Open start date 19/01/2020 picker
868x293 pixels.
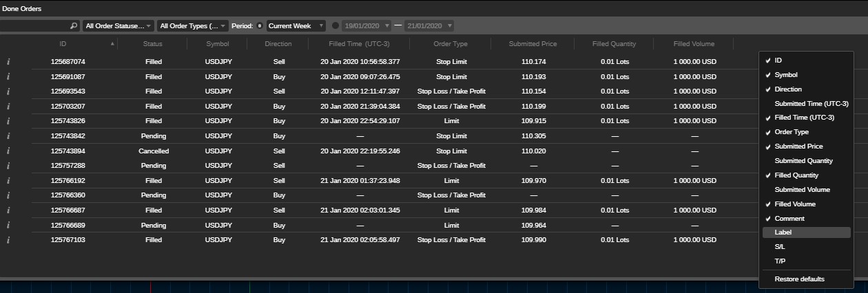(x=366, y=25)
